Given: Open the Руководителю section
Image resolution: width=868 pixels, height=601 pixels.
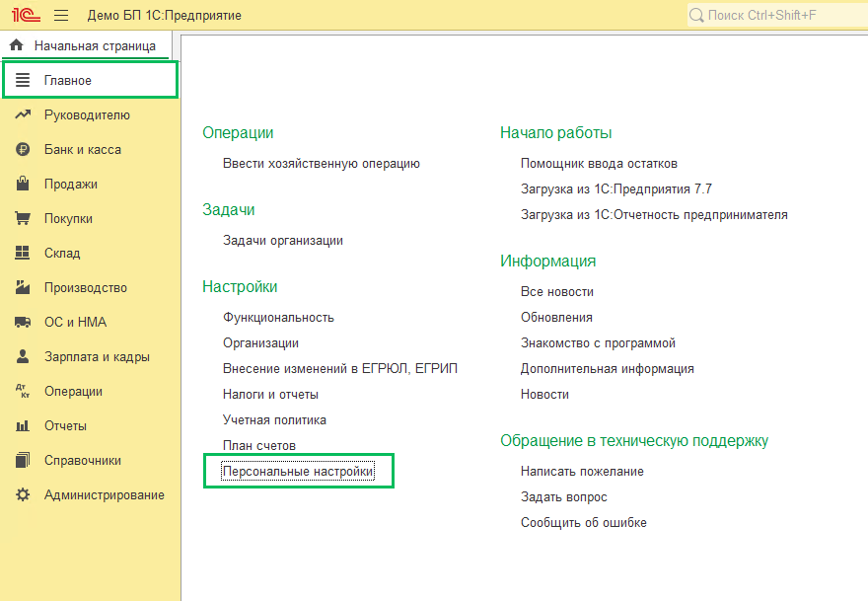Looking at the screenshot, I should [90, 114].
